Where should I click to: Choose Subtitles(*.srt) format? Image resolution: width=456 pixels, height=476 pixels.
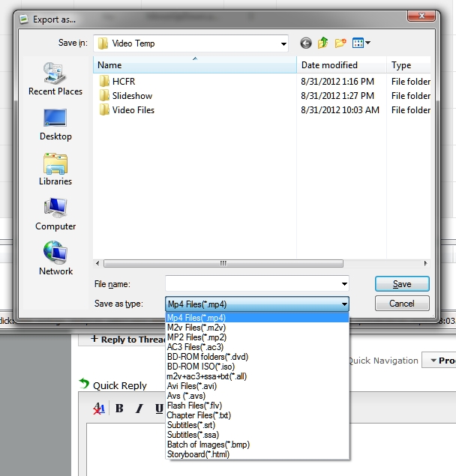tap(257, 425)
